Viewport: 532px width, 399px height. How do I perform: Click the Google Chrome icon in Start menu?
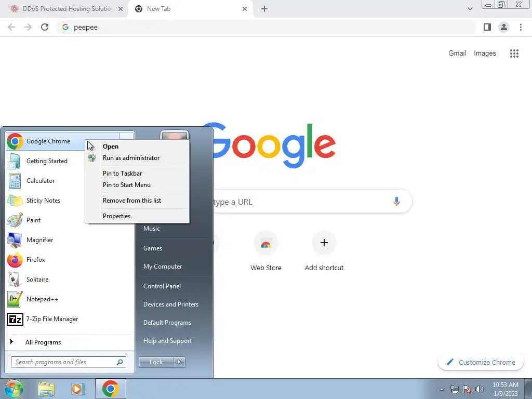(15, 141)
